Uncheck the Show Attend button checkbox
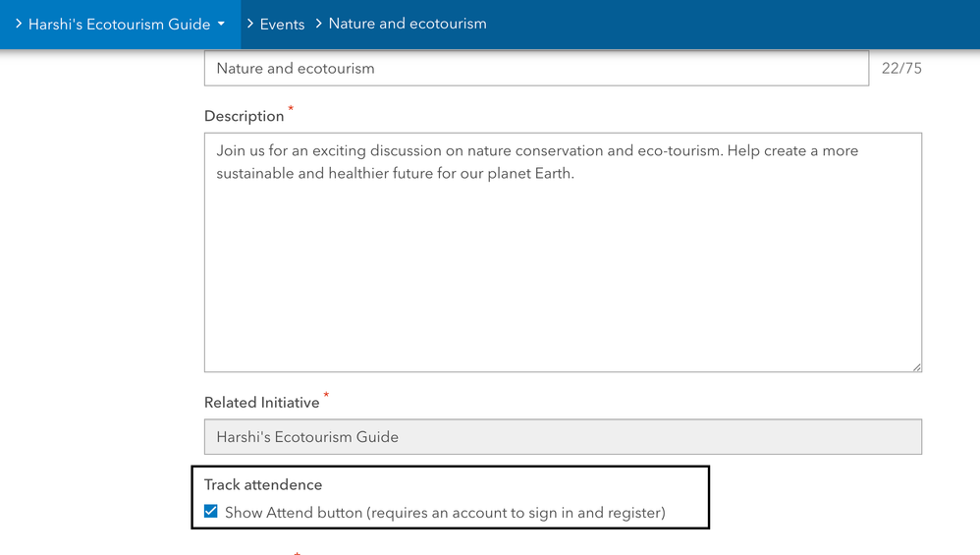Screen dimensions: 980x555 click(x=211, y=512)
